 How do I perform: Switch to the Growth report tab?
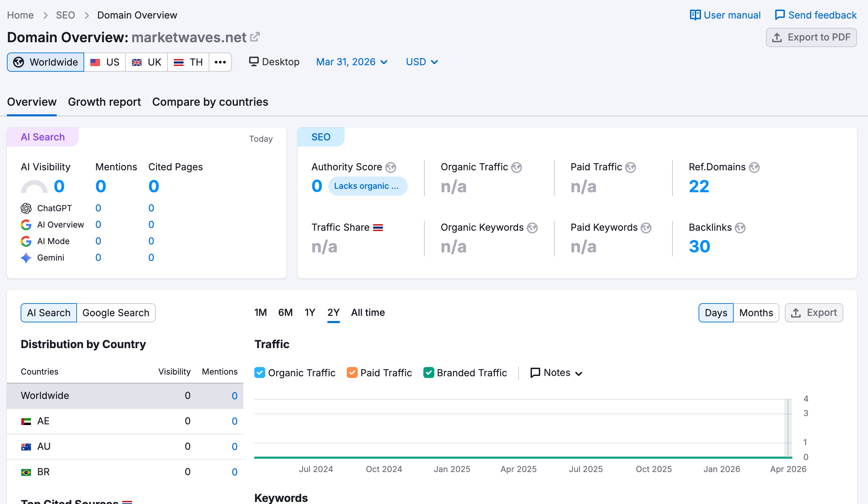(x=104, y=102)
